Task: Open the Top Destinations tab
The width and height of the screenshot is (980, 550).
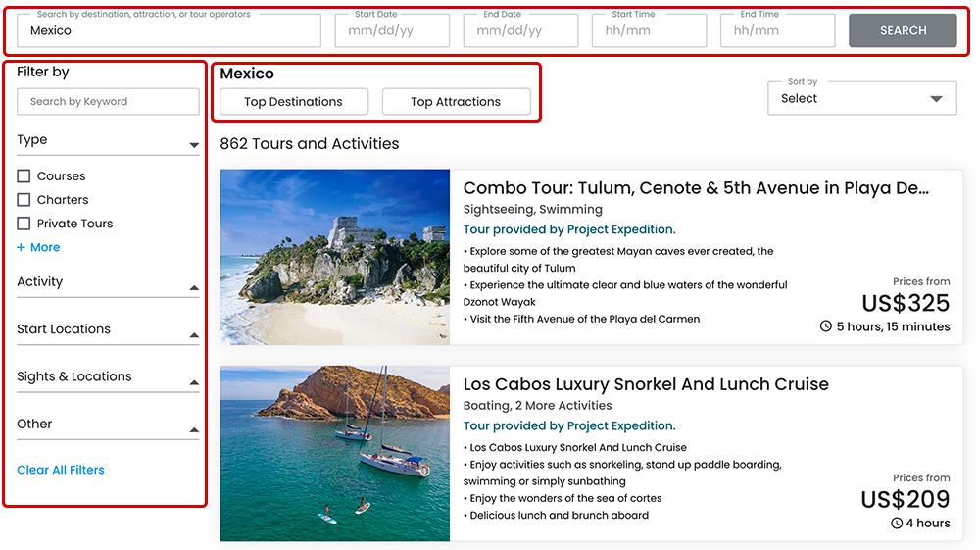Action: 294,102
